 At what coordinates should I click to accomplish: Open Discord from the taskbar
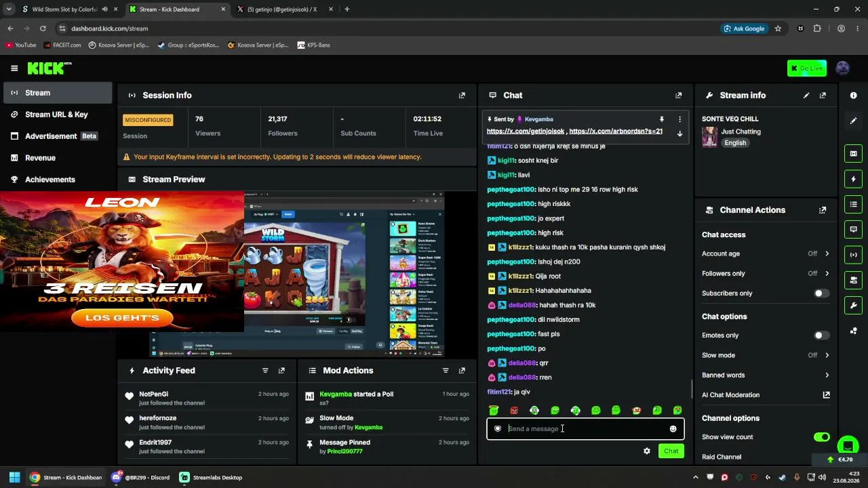140,477
